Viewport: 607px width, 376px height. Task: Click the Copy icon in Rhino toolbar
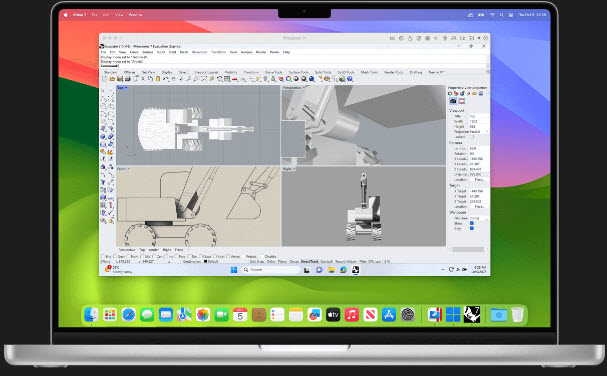pyautogui.click(x=150, y=79)
